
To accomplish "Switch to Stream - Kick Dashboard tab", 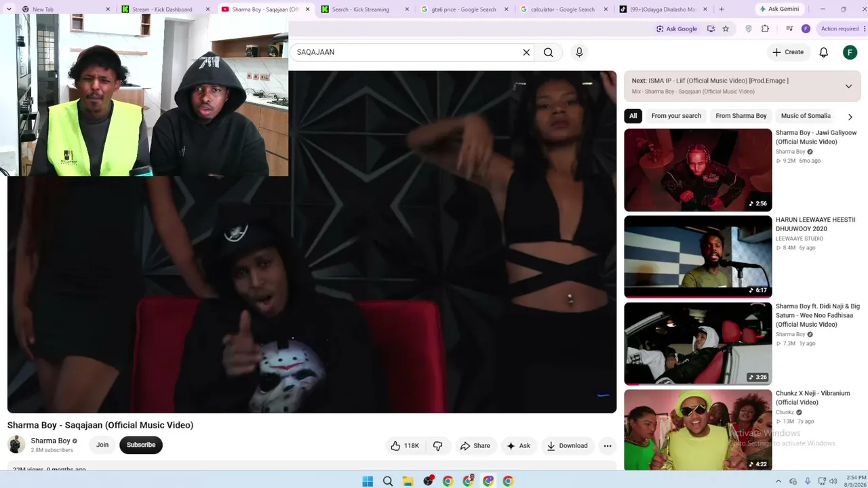I will [166, 9].
